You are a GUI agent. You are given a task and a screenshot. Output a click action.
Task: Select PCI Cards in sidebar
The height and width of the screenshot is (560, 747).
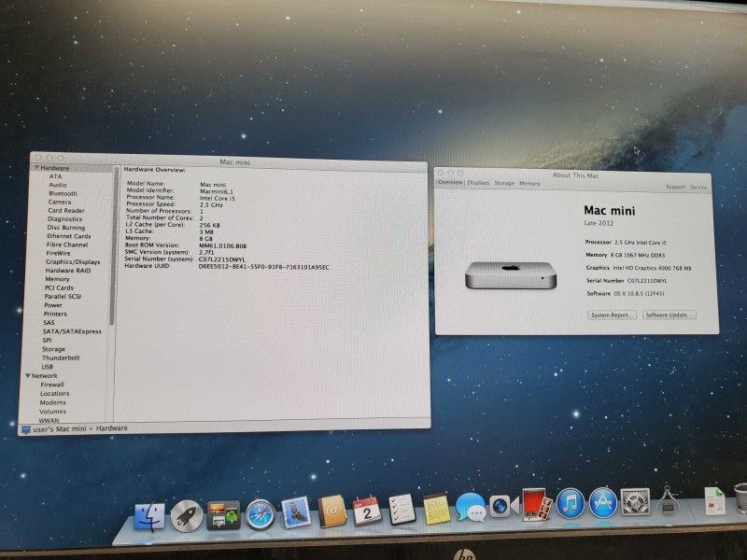tap(59, 287)
